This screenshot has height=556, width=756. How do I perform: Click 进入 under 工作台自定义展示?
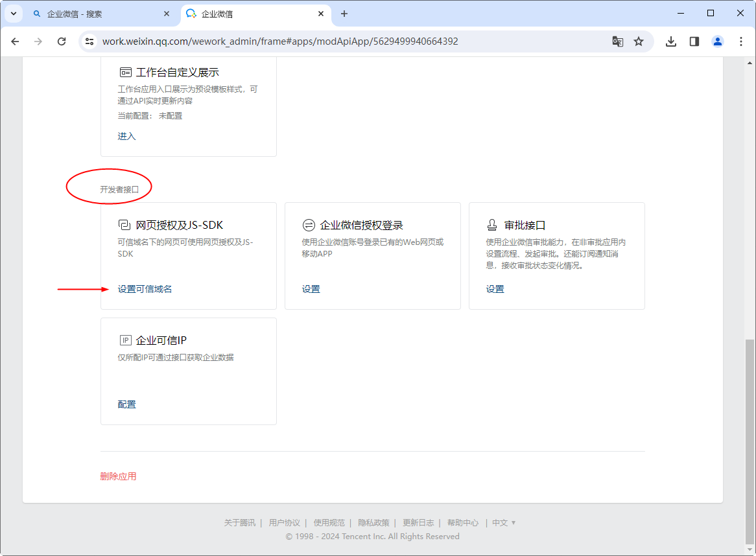[x=126, y=136]
